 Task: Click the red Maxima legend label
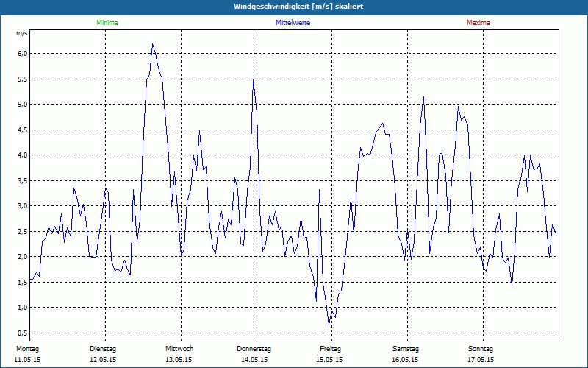tap(478, 23)
